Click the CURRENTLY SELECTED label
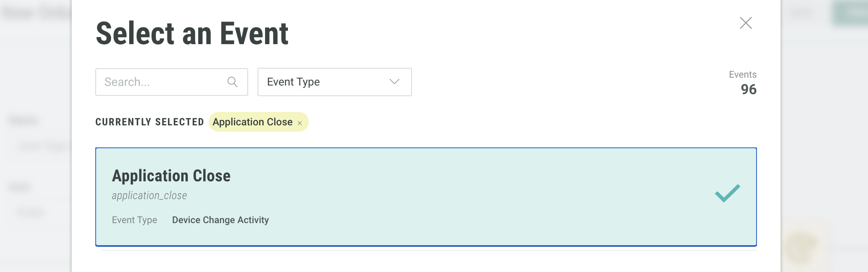Screen dimensions: 868x272 tap(149, 122)
